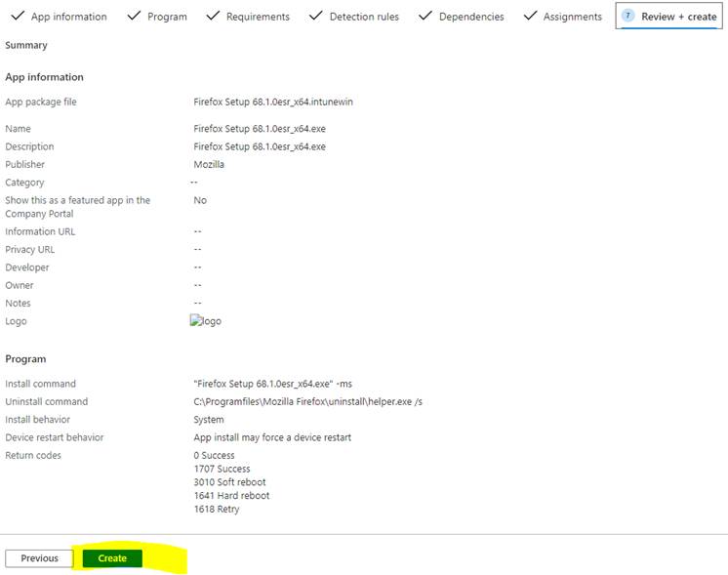Click the checkmark icon beside Requirements

213,16
